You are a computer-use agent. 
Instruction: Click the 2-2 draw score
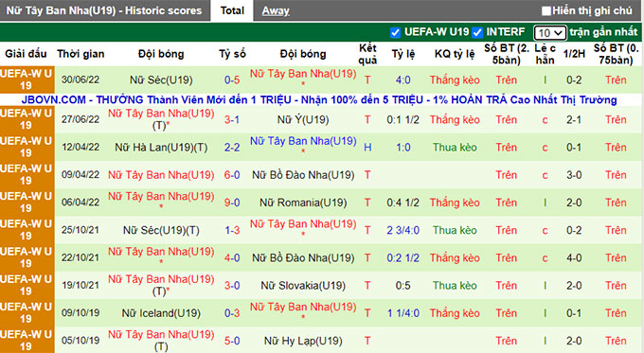pyautogui.click(x=232, y=148)
